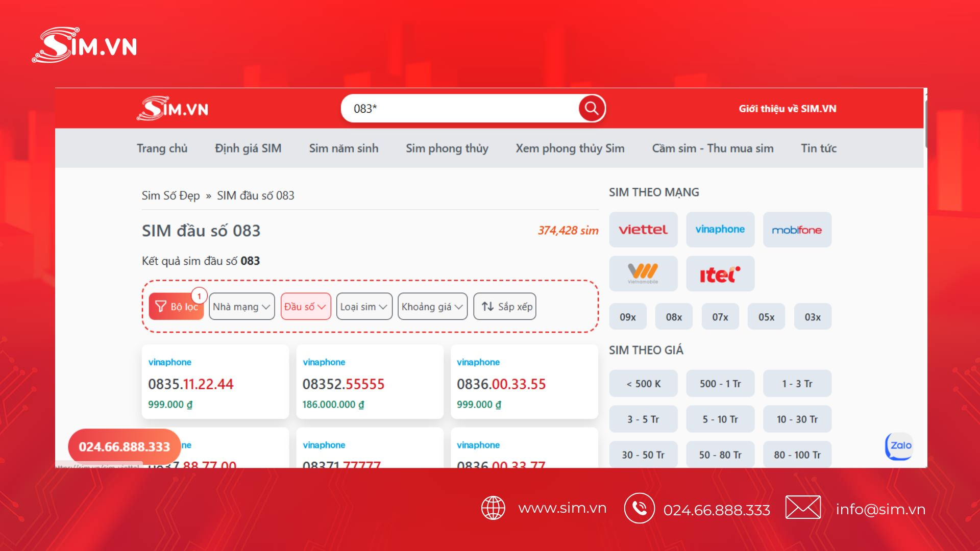Select the Vietnamobile network logo tile
Screen dimensions: 980x551
tap(643, 273)
